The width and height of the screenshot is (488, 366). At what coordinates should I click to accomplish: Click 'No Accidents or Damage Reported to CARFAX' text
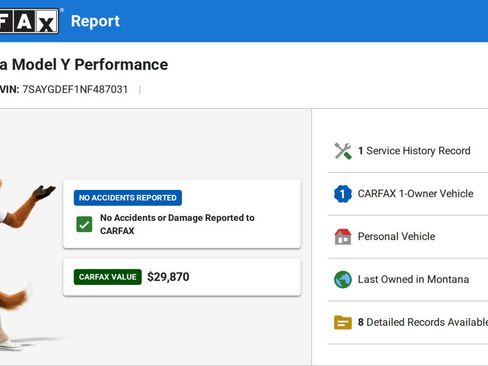(177, 224)
